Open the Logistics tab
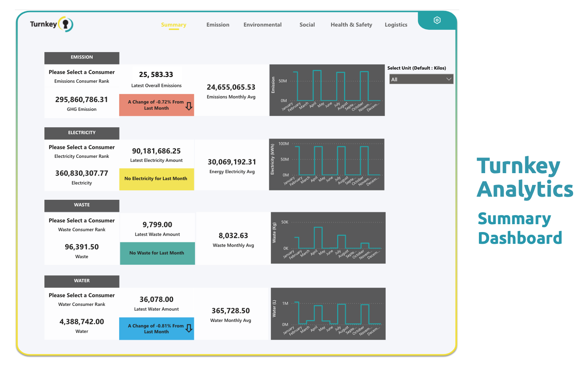Screen dimensions: 588x373 click(396, 25)
